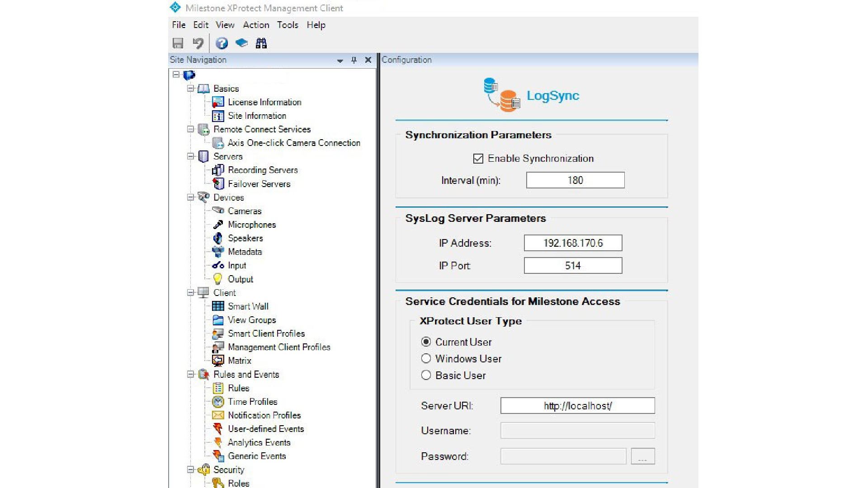Viewport: 868px width, 488px height.
Task: Click the Smart Client Profiles icon
Action: coord(218,333)
